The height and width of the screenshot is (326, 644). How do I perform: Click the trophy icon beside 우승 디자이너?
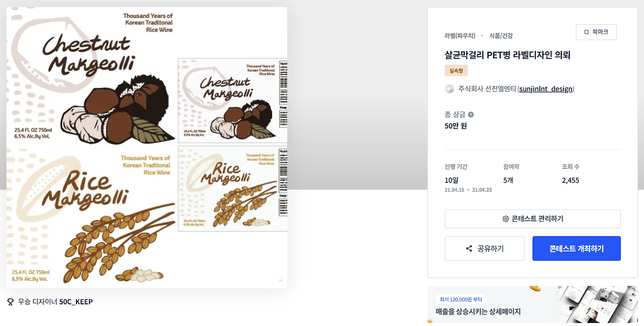tap(11, 302)
